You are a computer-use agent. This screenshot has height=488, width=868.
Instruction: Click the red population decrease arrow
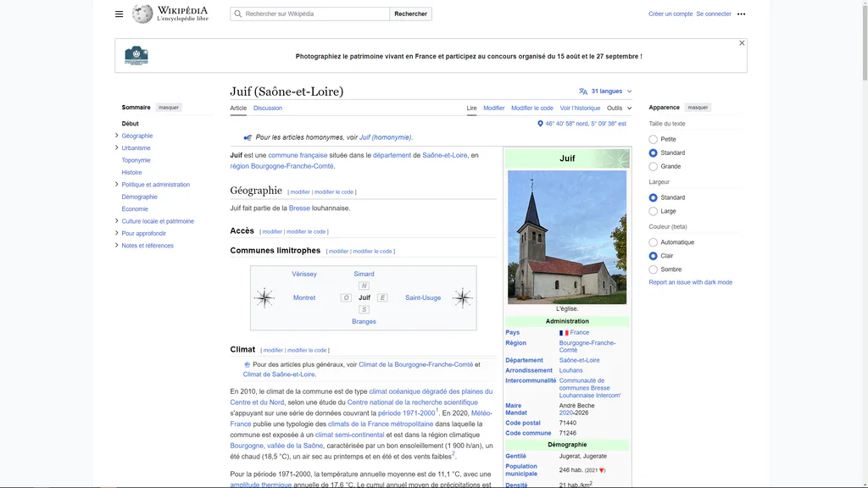point(602,470)
